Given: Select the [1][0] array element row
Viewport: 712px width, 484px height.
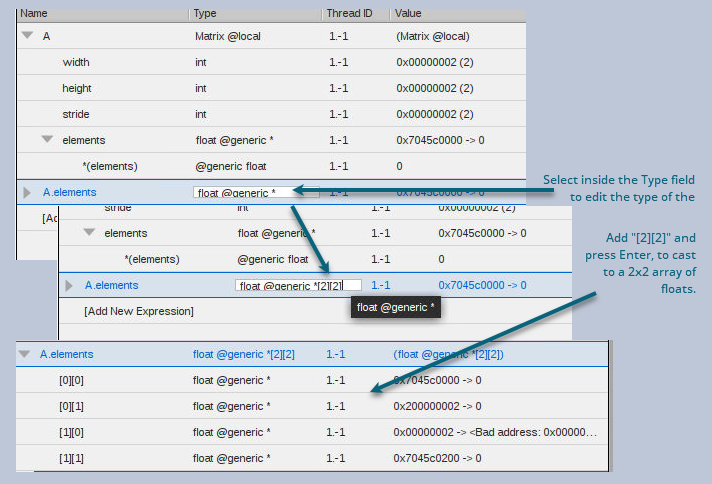Looking at the screenshot, I should [x=72, y=432].
